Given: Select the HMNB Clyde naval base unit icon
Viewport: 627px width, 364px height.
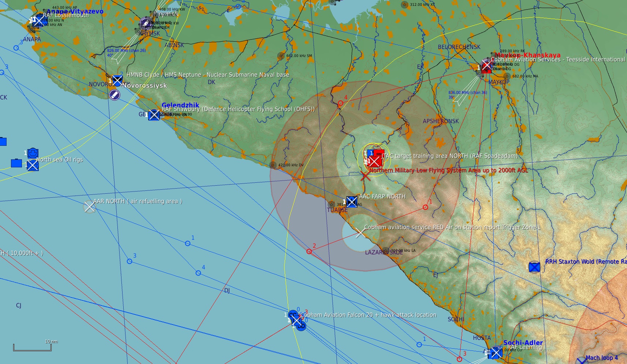Looking at the screenshot, I should [117, 80].
